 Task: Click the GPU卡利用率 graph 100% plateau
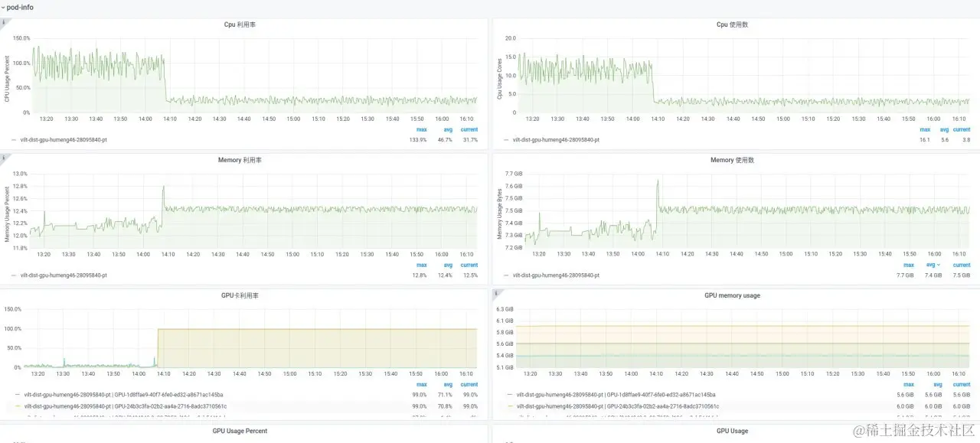click(317, 329)
